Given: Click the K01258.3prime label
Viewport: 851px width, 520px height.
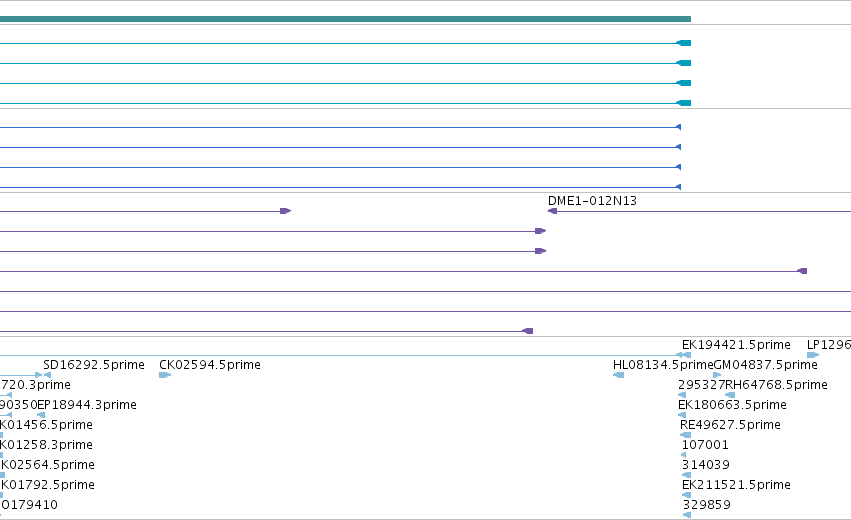Looking at the screenshot, I should coord(46,445).
